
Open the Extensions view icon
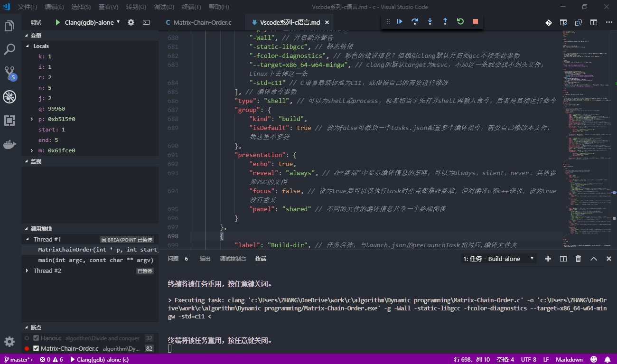pyautogui.click(x=9, y=121)
